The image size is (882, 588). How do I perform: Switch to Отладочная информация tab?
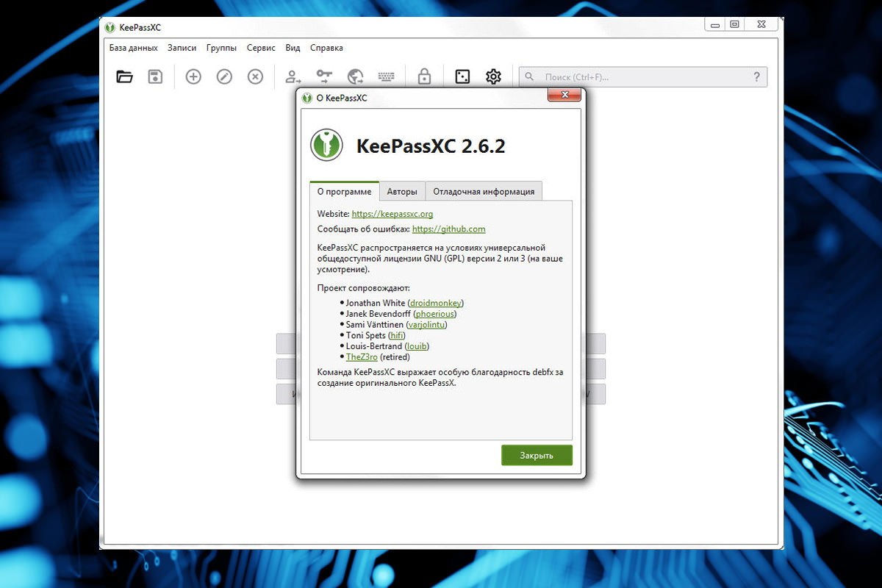[x=484, y=191]
